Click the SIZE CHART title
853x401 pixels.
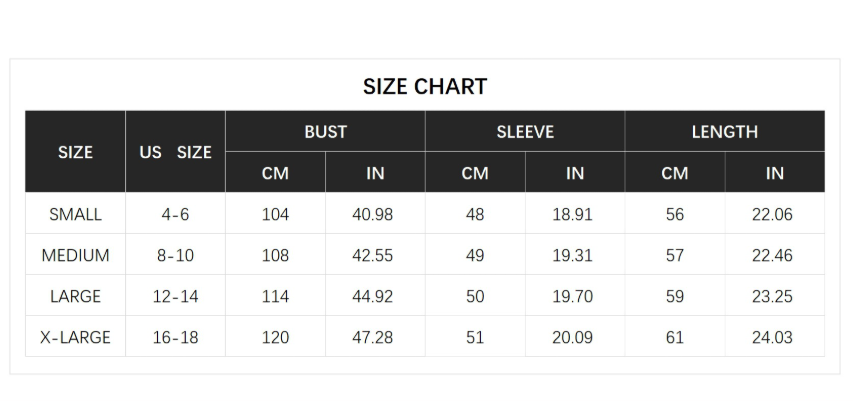[425, 87]
